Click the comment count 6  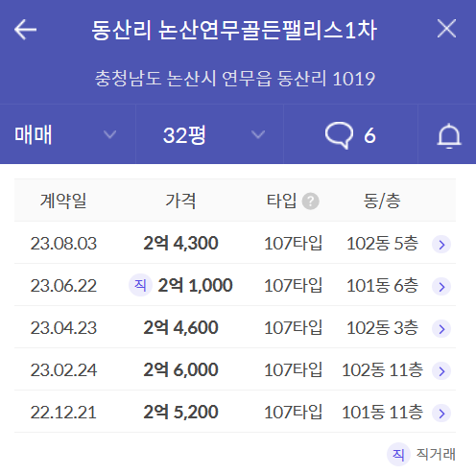[369, 135]
